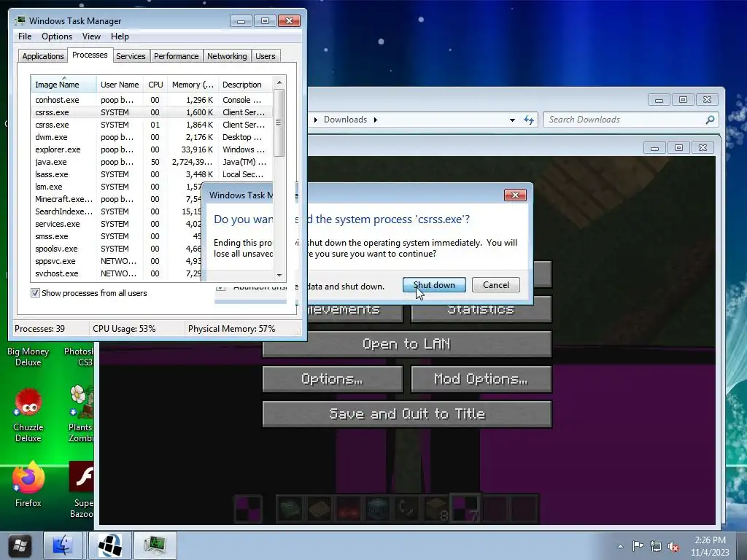Maximize the Downloads explorer window
This screenshot has width=747, height=560.
click(683, 99)
